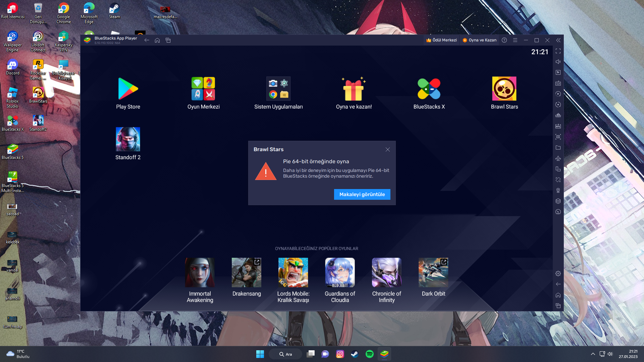Click the sidebar screenshot icon

point(558,137)
